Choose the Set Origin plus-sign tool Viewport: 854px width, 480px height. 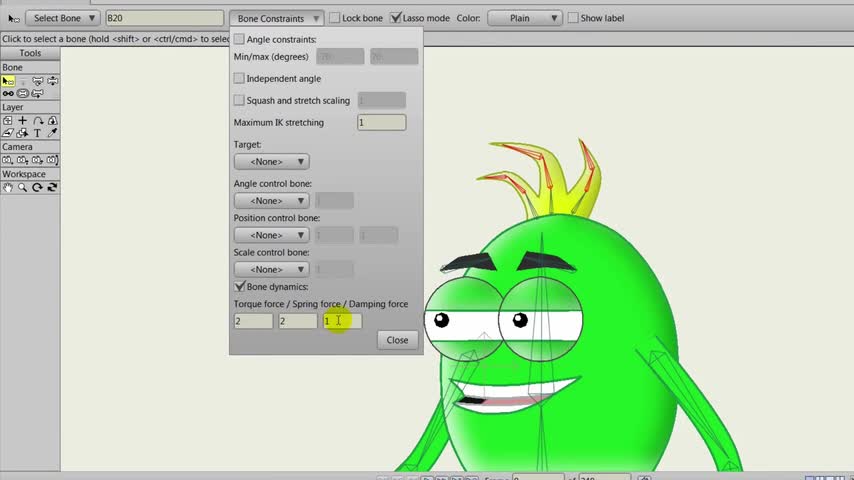[x=23, y=120]
